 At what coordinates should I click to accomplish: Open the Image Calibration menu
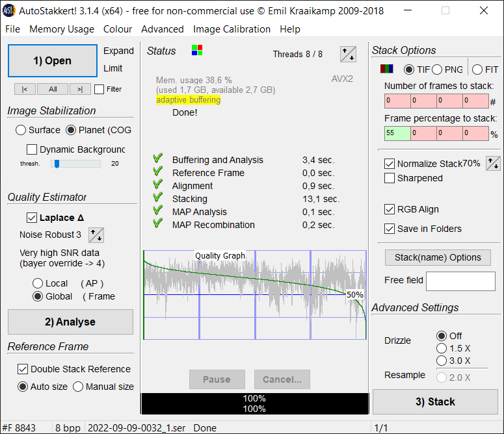[x=232, y=29]
